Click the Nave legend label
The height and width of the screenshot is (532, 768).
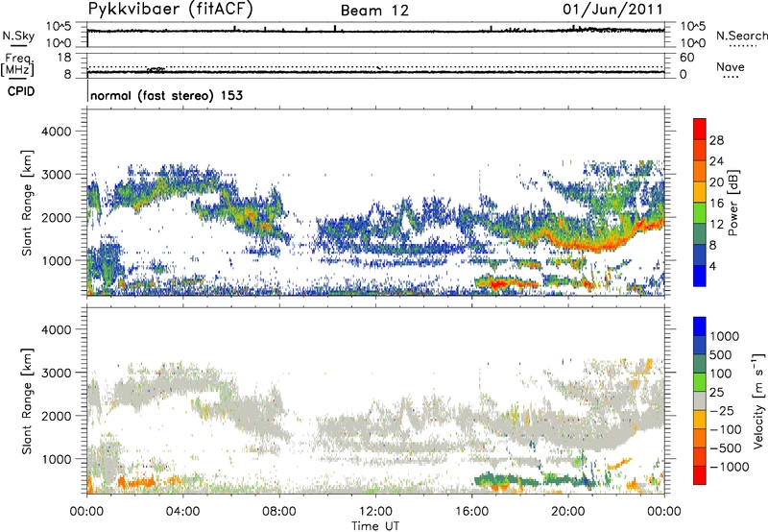(731, 66)
